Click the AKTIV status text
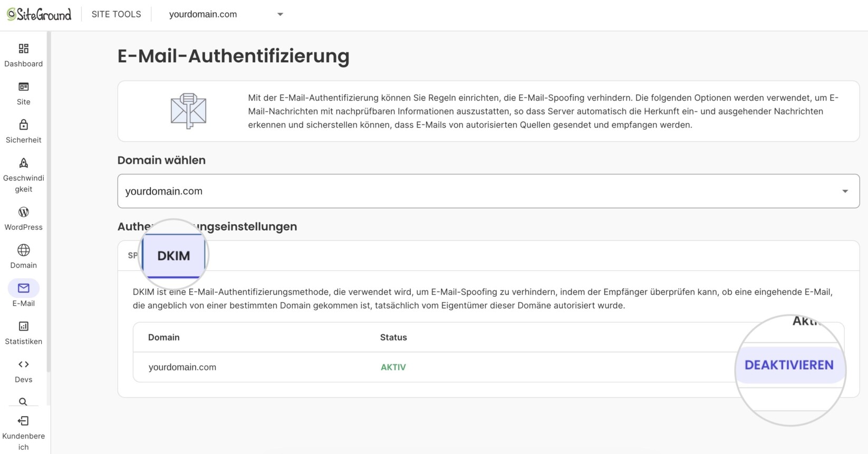 point(393,368)
